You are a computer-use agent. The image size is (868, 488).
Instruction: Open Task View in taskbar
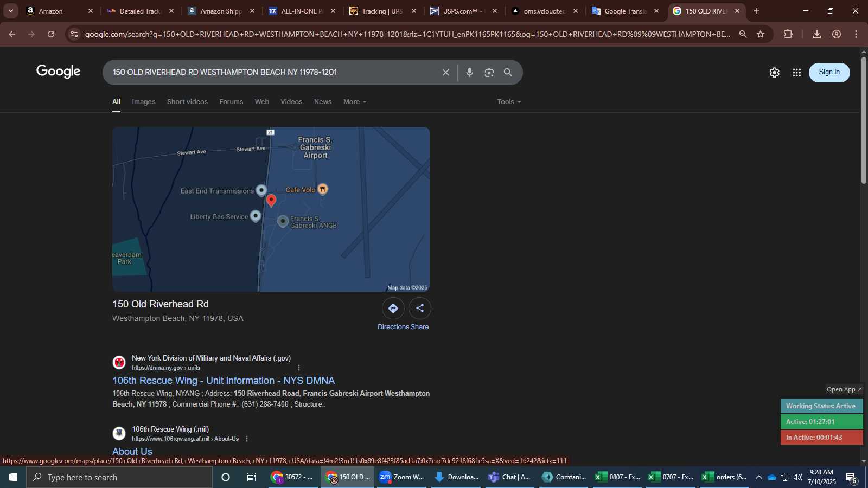[252, 477]
